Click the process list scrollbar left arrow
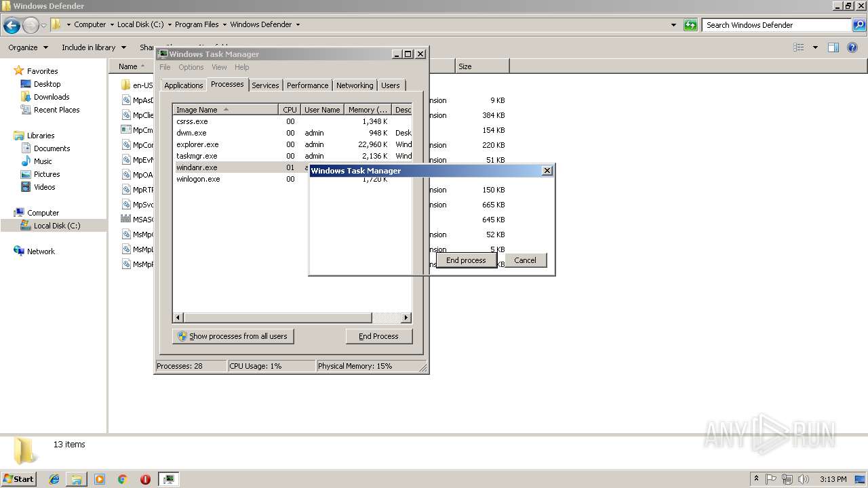The image size is (868, 488). click(178, 317)
